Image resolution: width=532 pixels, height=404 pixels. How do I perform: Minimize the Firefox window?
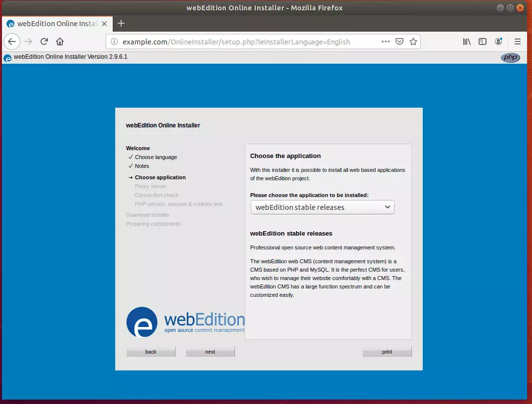pyautogui.click(x=500, y=8)
